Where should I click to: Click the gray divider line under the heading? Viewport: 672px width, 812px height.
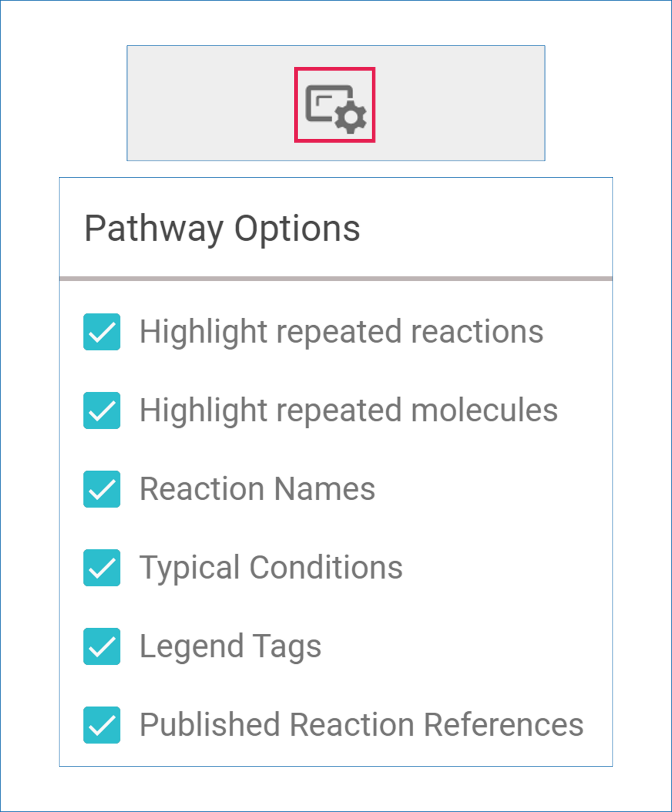tap(336, 278)
